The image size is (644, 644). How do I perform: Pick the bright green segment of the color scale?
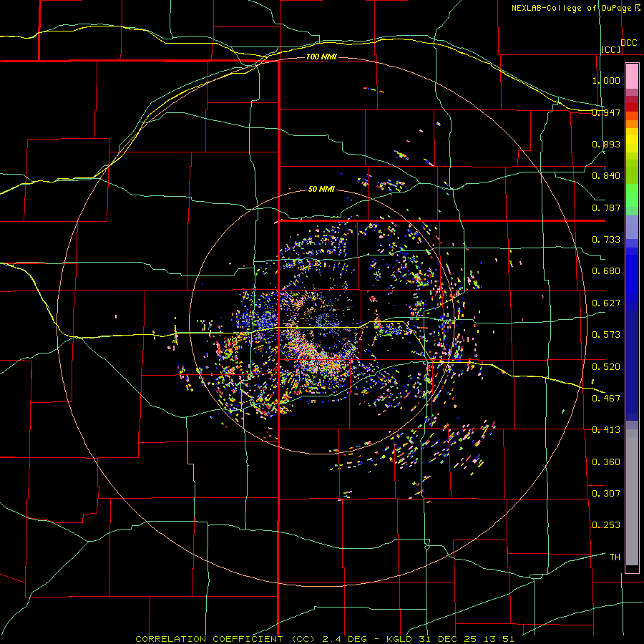(632, 195)
